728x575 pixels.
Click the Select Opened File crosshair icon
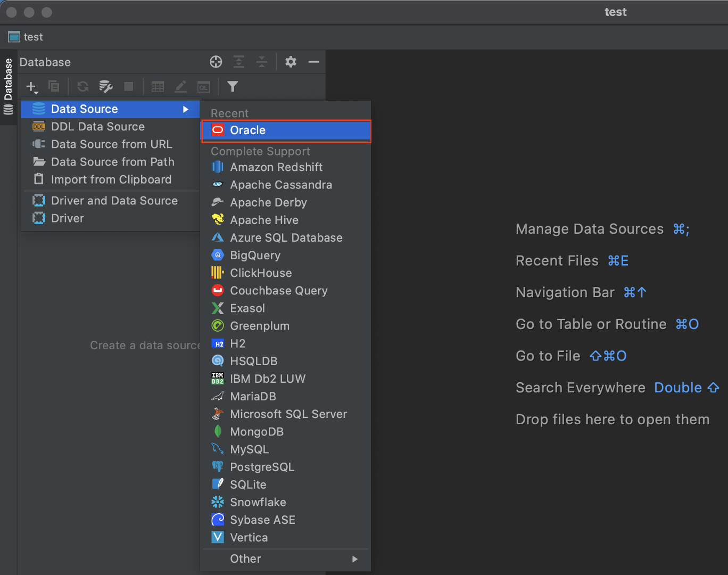point(216,62)
